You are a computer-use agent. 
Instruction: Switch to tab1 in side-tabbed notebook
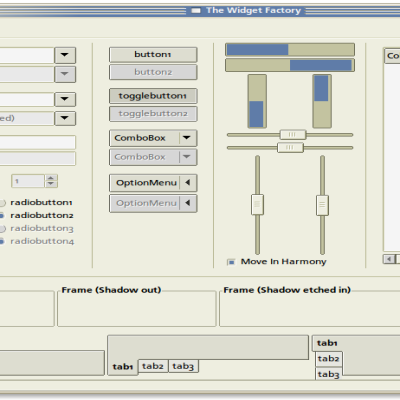[327, 343]
